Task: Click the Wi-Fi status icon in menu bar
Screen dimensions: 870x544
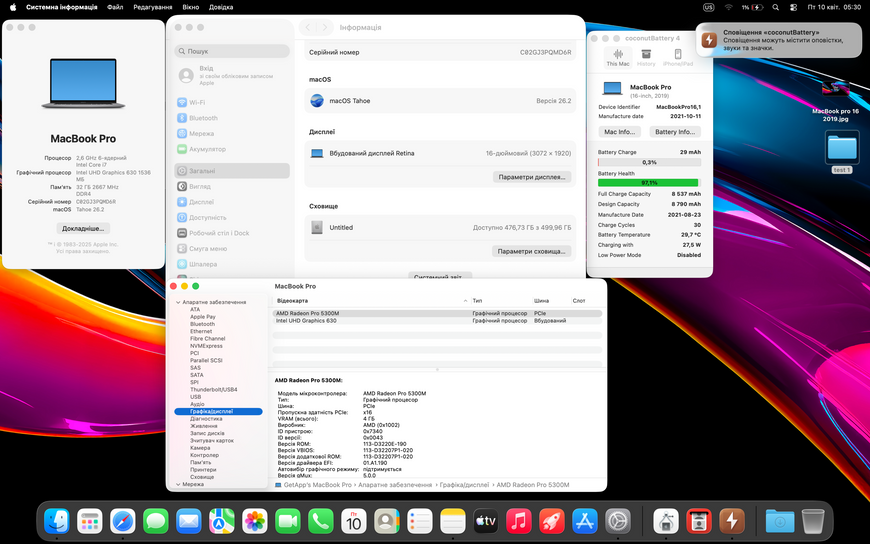Action: (x=729, y=7)
